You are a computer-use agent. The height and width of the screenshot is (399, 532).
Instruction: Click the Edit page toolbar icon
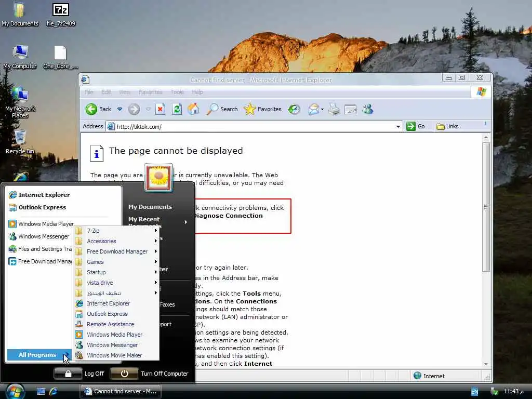(351, 109)
